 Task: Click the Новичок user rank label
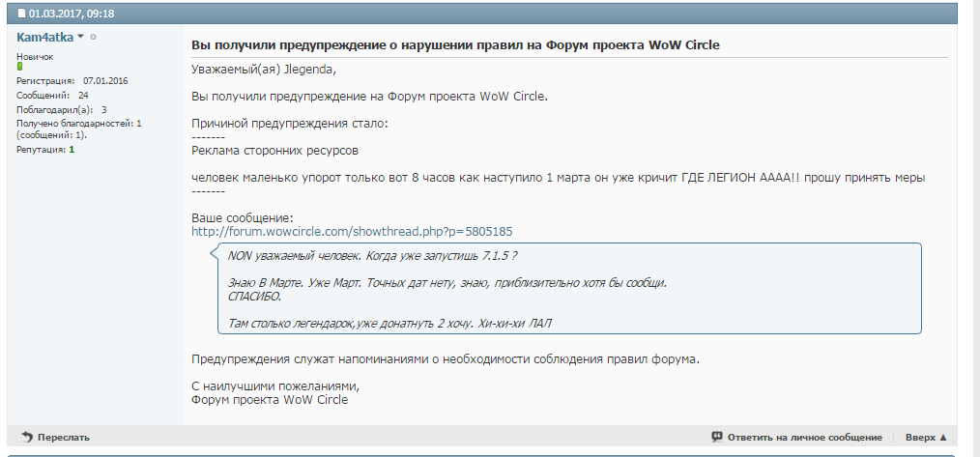point(35,57)
